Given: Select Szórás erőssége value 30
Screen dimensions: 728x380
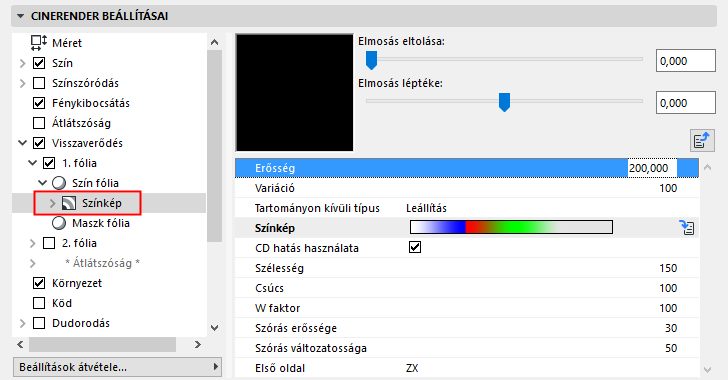Looking at the screenshot, I should coord(671,328).
